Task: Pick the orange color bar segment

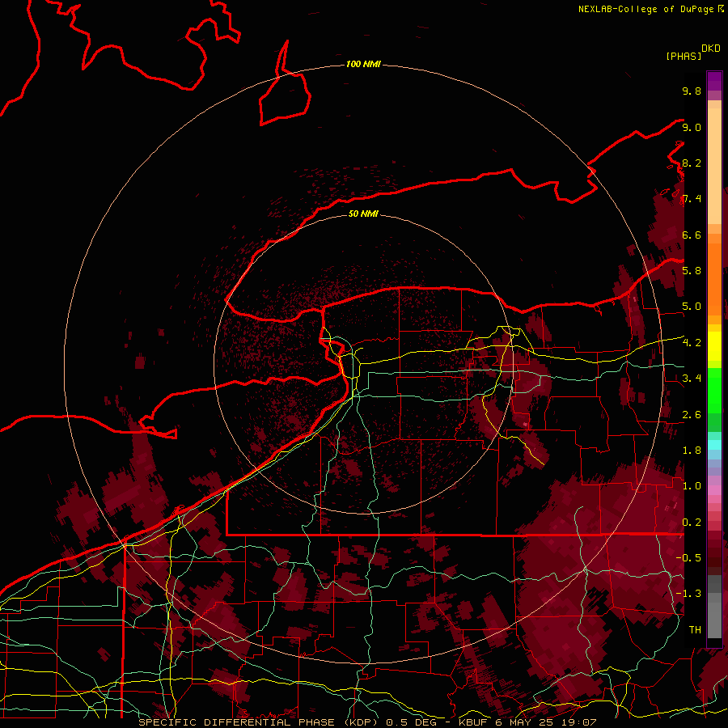Action: click(714, 278)
